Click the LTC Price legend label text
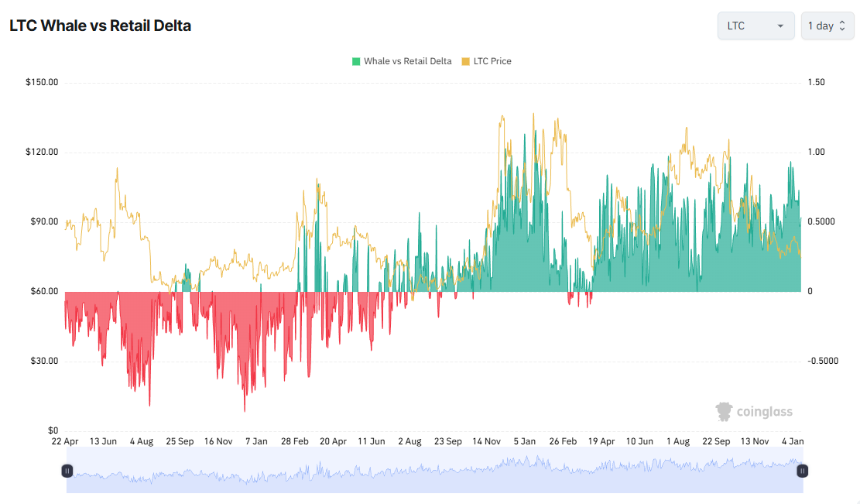 [x=493, y=61]
